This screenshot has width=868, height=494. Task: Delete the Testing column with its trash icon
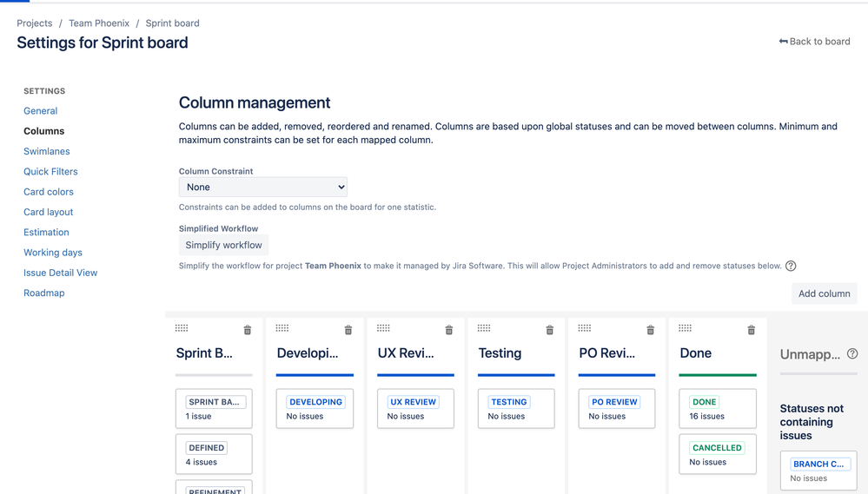[x=550, y=330]
